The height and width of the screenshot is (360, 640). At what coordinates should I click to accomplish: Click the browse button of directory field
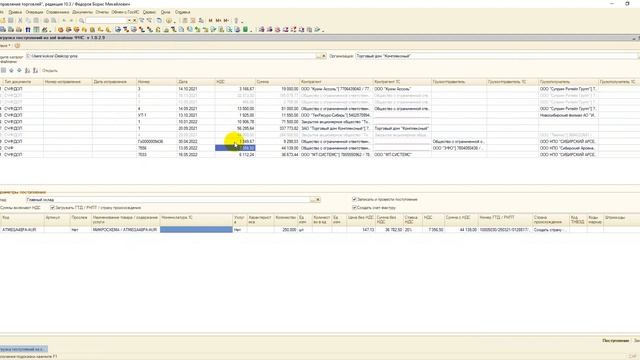tap(319, 56)
